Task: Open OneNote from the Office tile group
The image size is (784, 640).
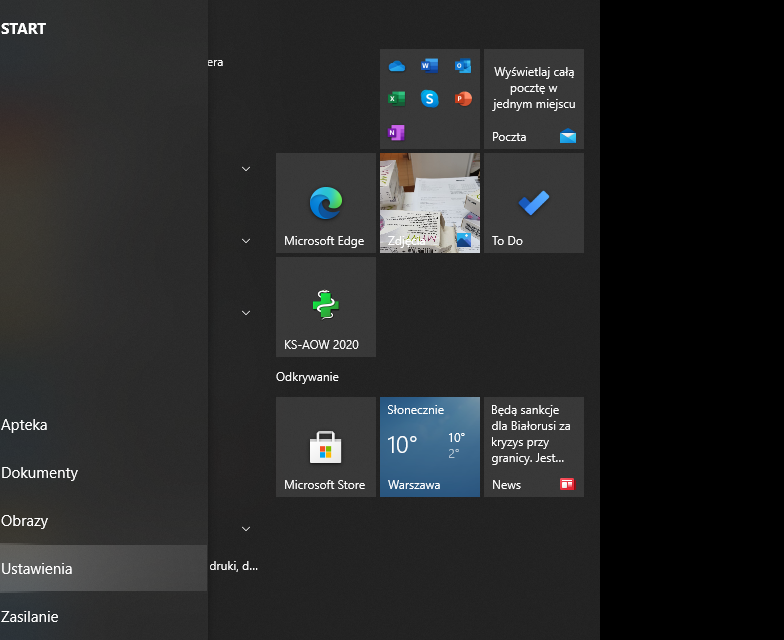Action: click(x=396, y=132)
